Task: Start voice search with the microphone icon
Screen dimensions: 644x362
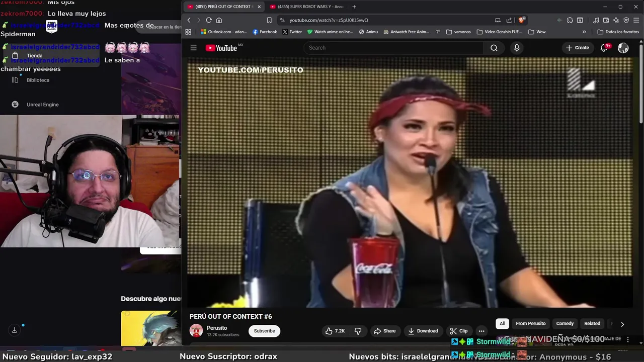Action: (517, 48)
